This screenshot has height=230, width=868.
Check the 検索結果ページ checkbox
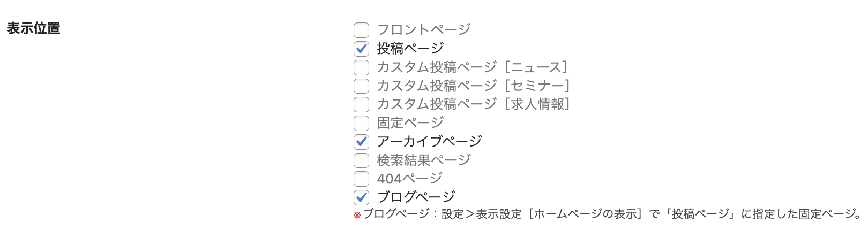click(362, 160)
